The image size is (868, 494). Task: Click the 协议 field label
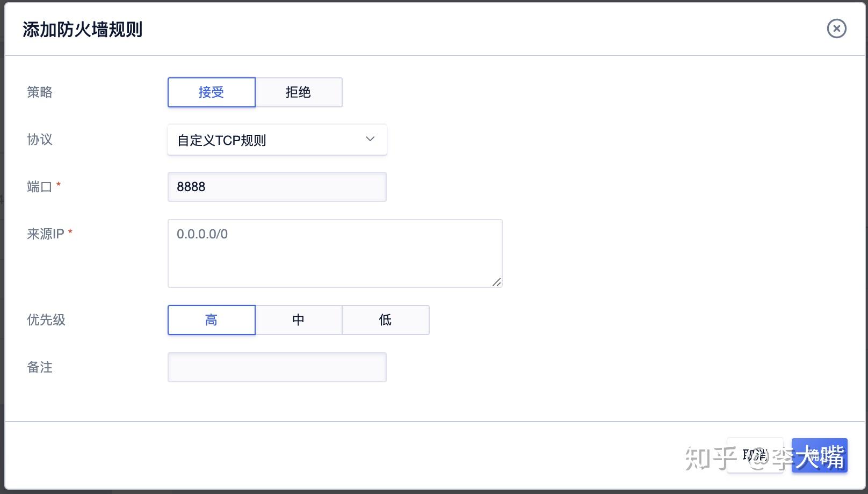click(38, 140)
